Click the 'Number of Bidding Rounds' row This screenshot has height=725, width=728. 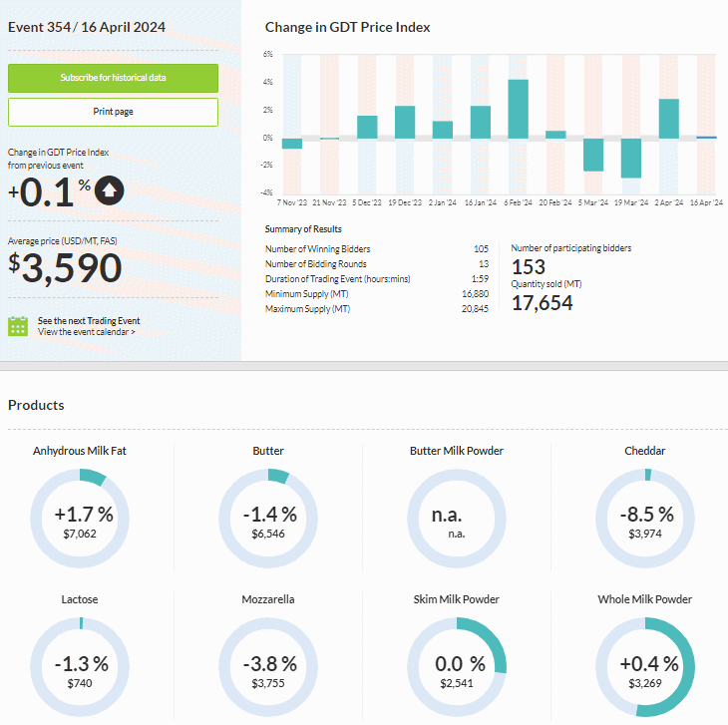377,263
